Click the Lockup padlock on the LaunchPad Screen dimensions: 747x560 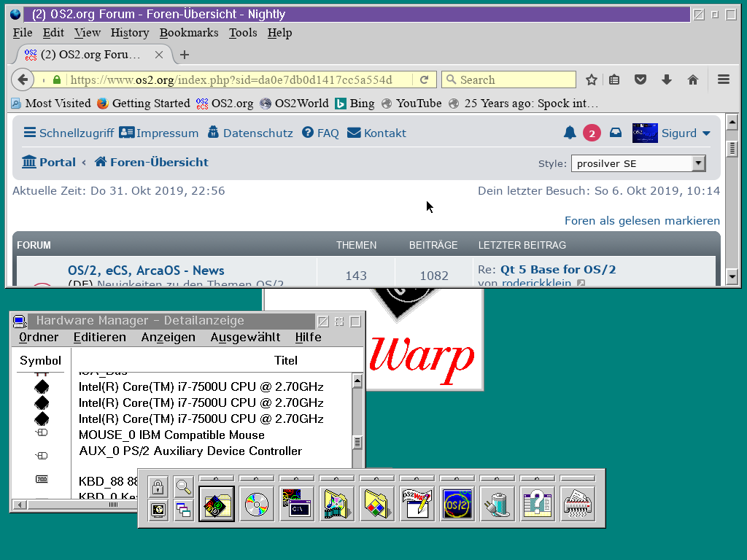click(x=158, y=486)
